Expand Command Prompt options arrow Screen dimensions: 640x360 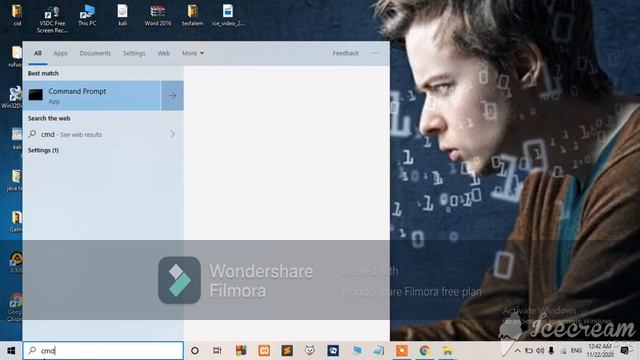click(172, 96)
